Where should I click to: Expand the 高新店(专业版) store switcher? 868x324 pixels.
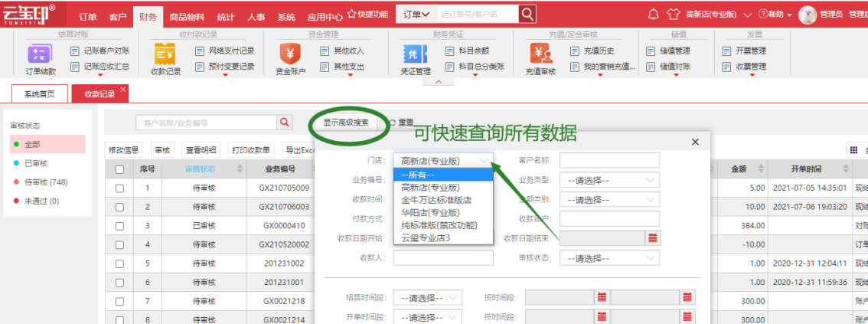[x=719, y=15]
